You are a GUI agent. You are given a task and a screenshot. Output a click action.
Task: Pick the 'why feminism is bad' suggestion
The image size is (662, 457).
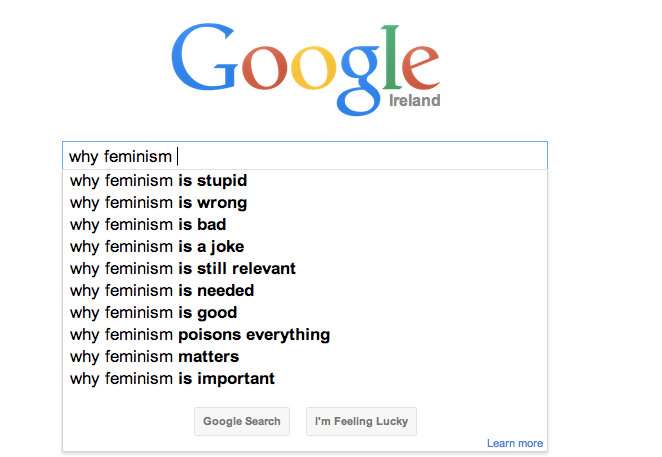click(148, 225)
